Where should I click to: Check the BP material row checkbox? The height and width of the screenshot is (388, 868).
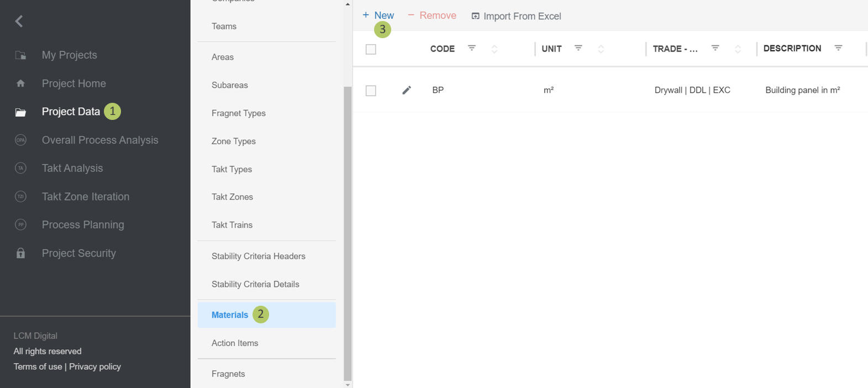(x=371, y=91)
